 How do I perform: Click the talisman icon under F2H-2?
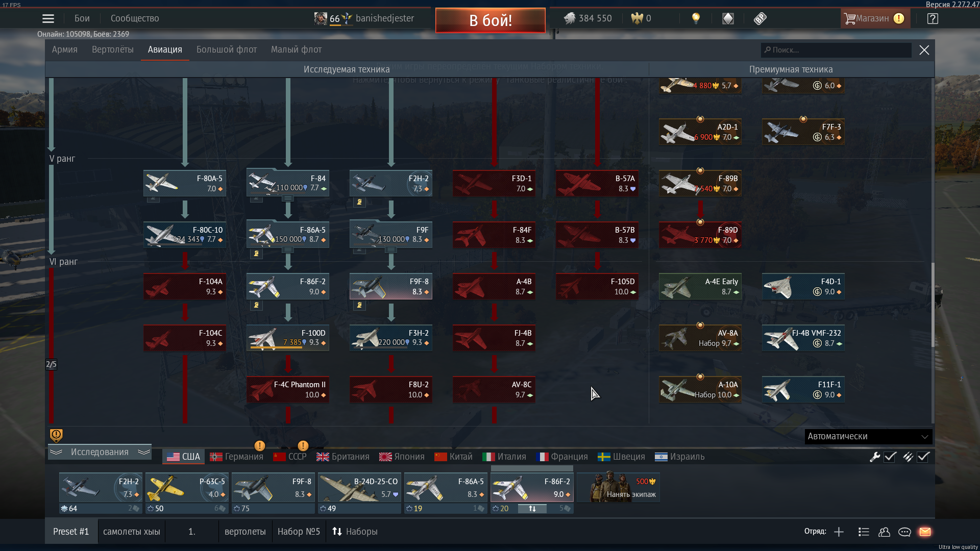click(359, 203)
